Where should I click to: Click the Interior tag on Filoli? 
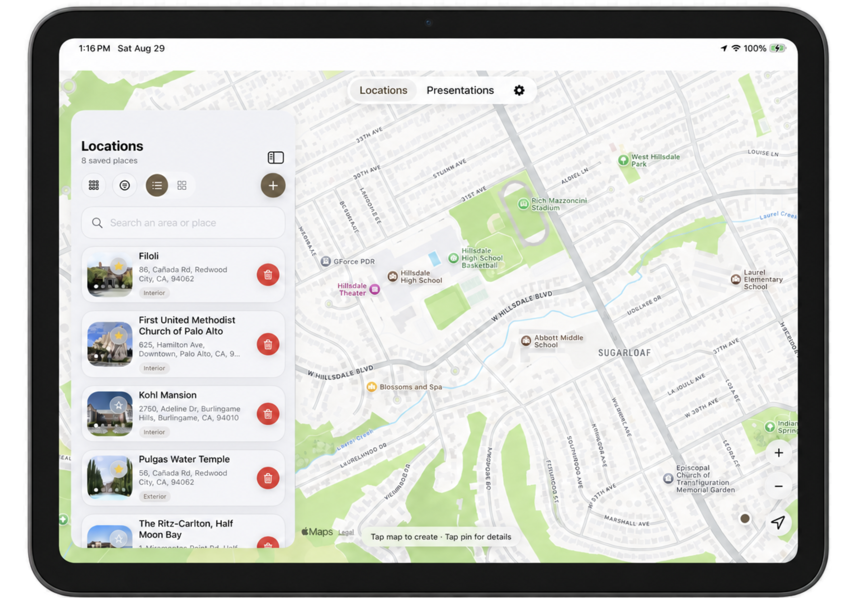pyautogui.click(x=154, y=293)
